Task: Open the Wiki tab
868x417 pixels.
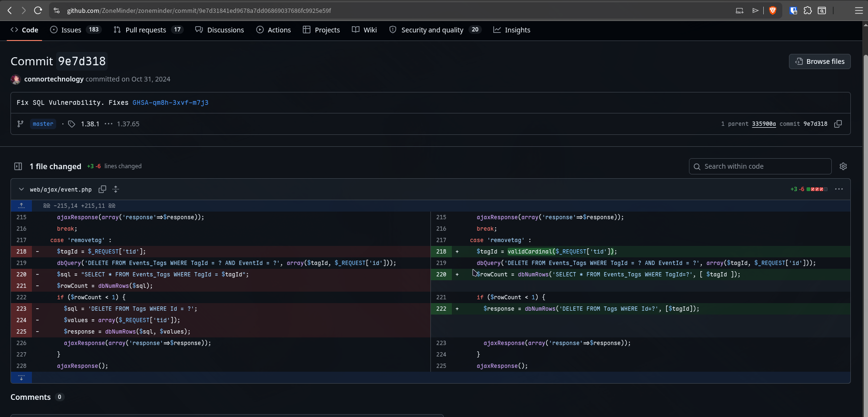Action: 364,30
